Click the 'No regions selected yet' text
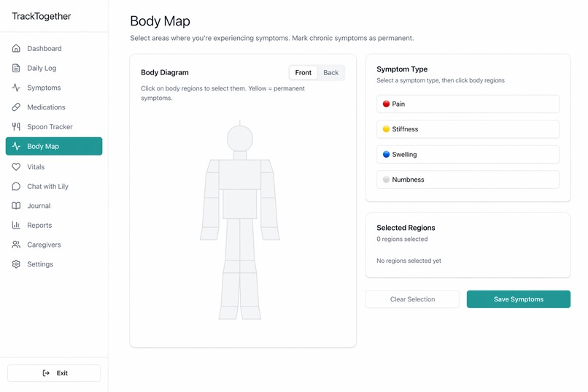The image size is (588, 392). [x=409, y=261]
